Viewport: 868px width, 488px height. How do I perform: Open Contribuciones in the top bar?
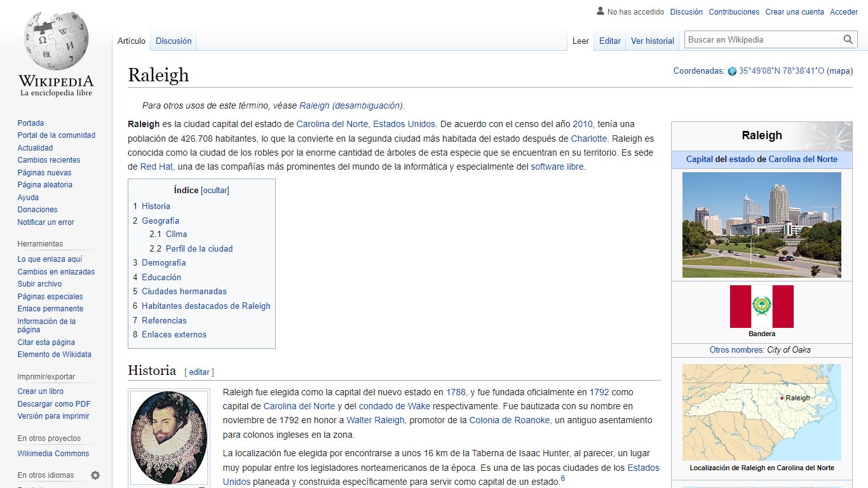coord(734,12)
